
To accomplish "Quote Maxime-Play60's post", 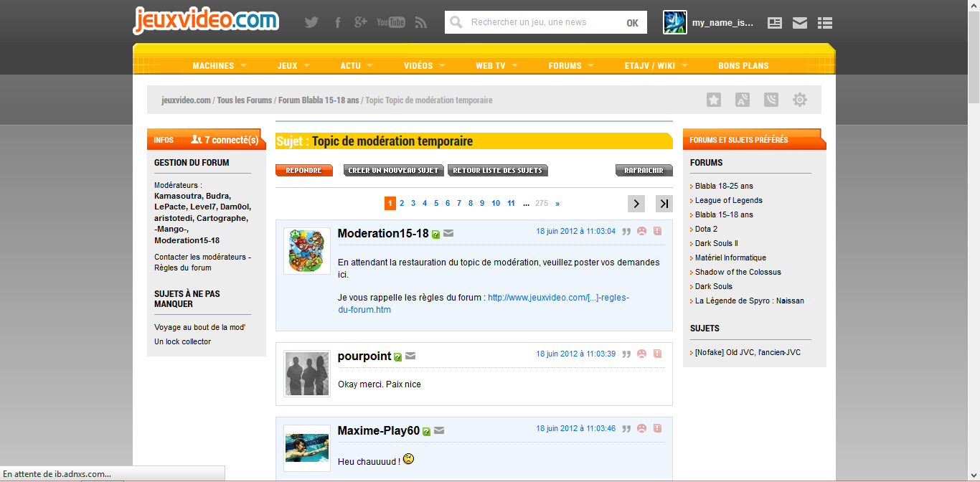I will pyautogui.click(x=626, y=429).
